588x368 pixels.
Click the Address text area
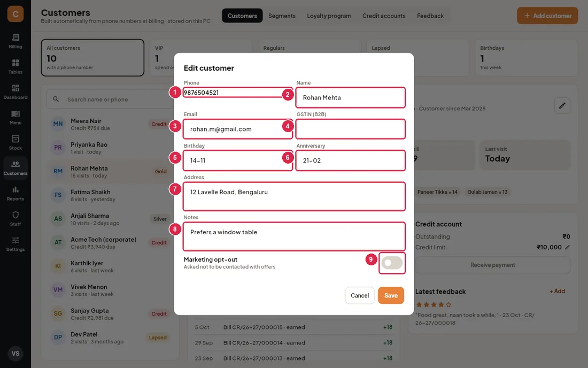tap(294, 196)
